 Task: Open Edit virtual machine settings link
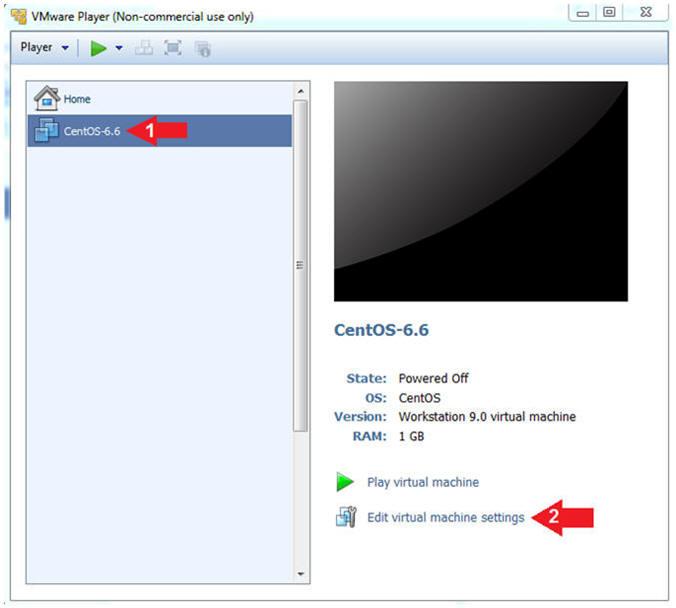[x=445, y=517]
